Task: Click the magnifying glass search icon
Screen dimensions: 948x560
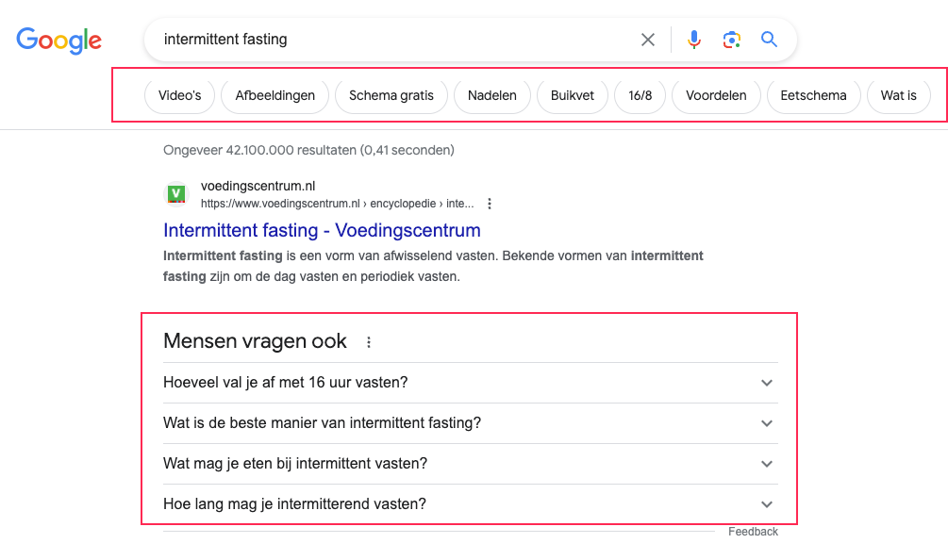Action: click(x=769, y=40)
